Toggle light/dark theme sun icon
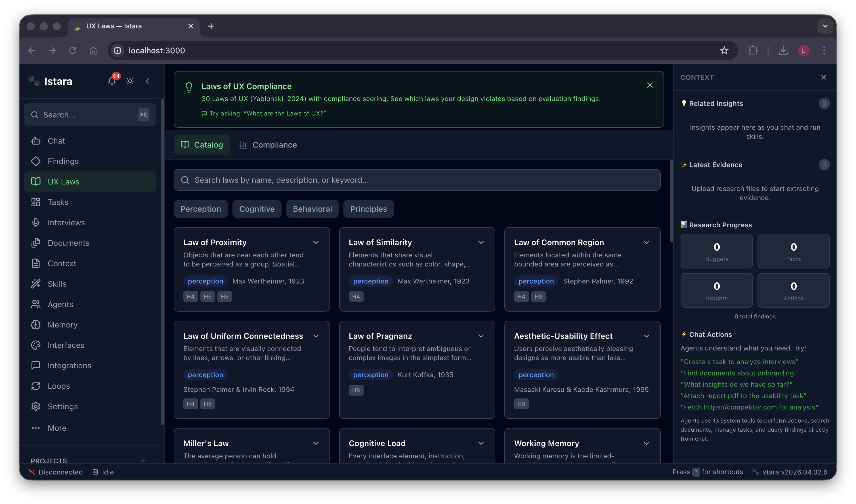 pos(130,81)
